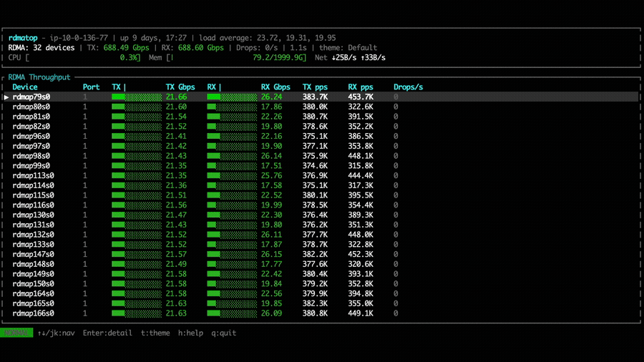The image size is (644, 362).
Task: Select the rdmap115s0 device row
Action: click(x=321, y=195)
